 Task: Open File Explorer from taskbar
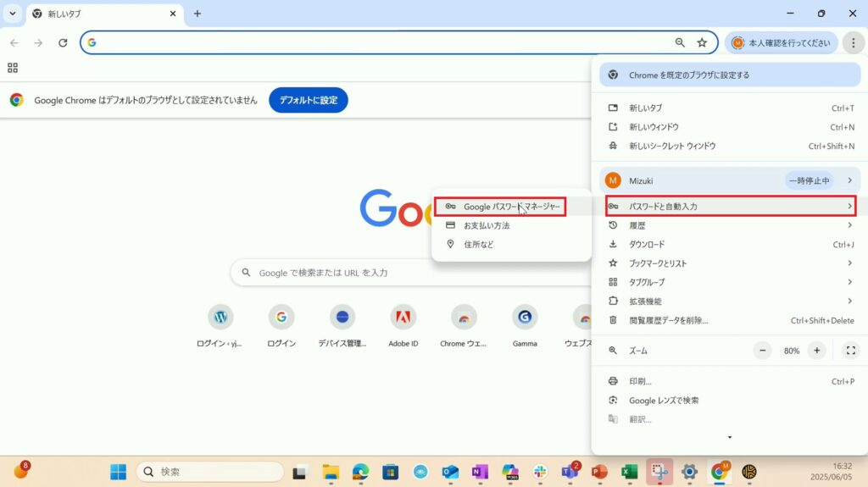tap(331, 472)
